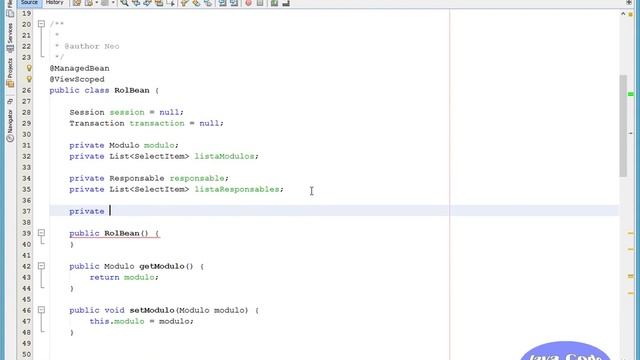The width and height of the screenshot is (640, 360).
Task: Click the yellow warning mark level with line 39
Action: click(x=631, y=233)
